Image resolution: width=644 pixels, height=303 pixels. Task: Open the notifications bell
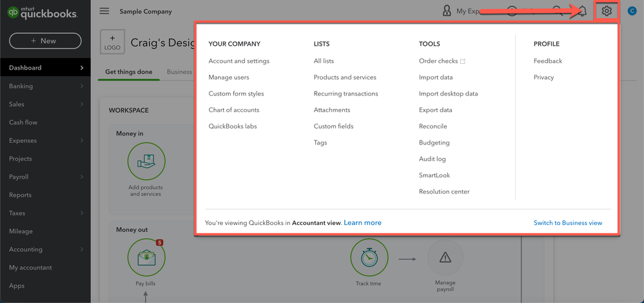[582, 12]
